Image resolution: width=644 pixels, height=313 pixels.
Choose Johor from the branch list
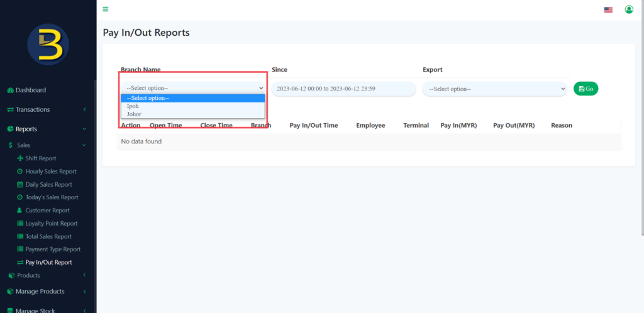(x=134, y=114)
